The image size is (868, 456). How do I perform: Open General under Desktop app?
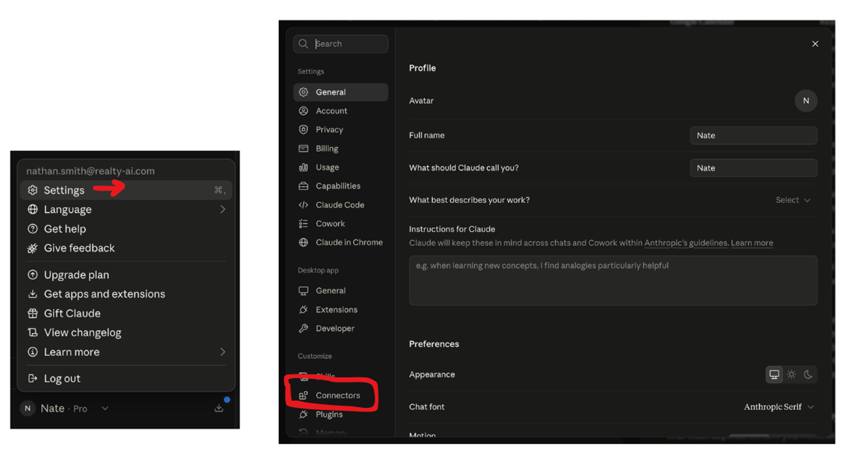coord(341,290)
